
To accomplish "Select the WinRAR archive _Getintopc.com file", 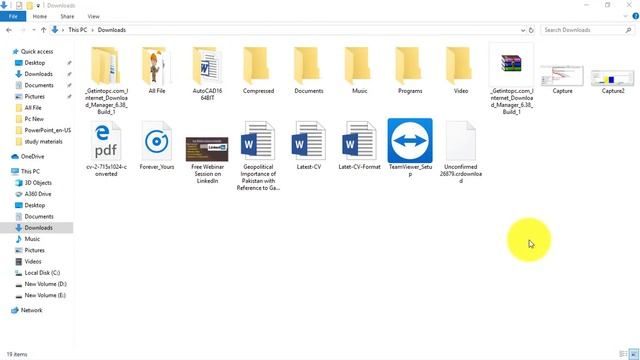I will tap(511, 64).
